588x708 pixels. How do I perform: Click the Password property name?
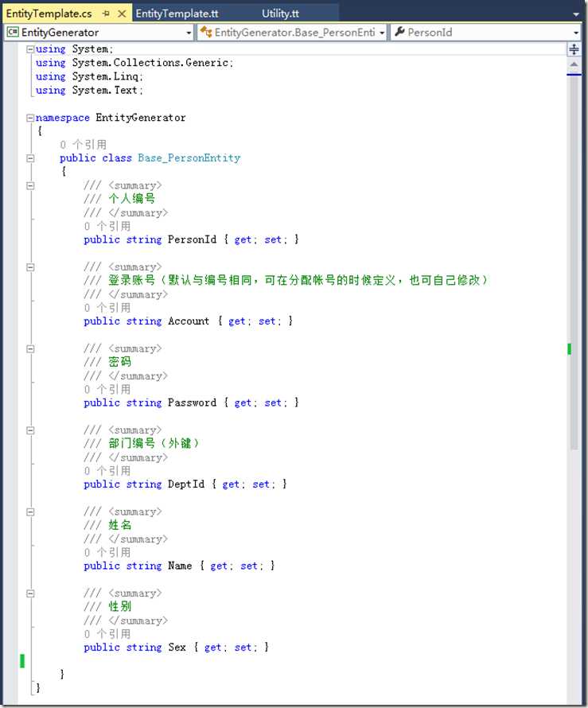tap(192, 403)
